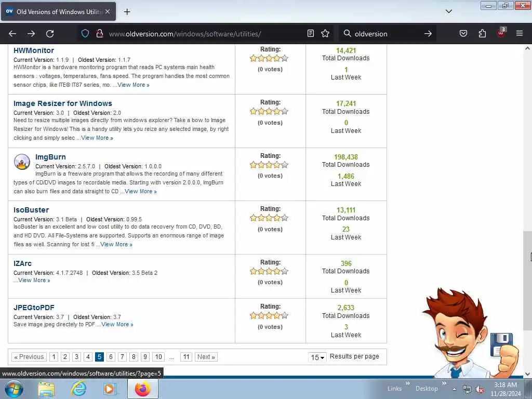Screen dimensions: 532x399
Task: Open the Extensions puzzle icon
Action: (482, 33)
